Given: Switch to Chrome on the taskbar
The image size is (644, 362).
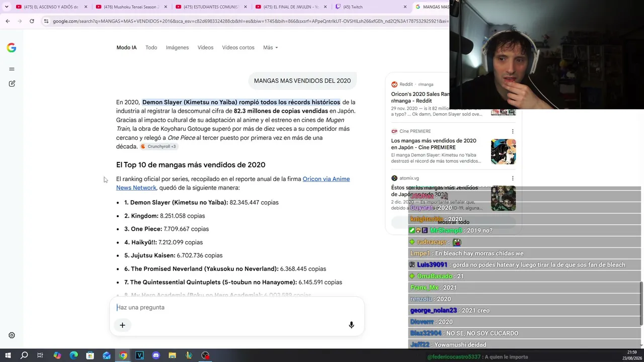Looking at the screenshot, I should pos(123,355).
